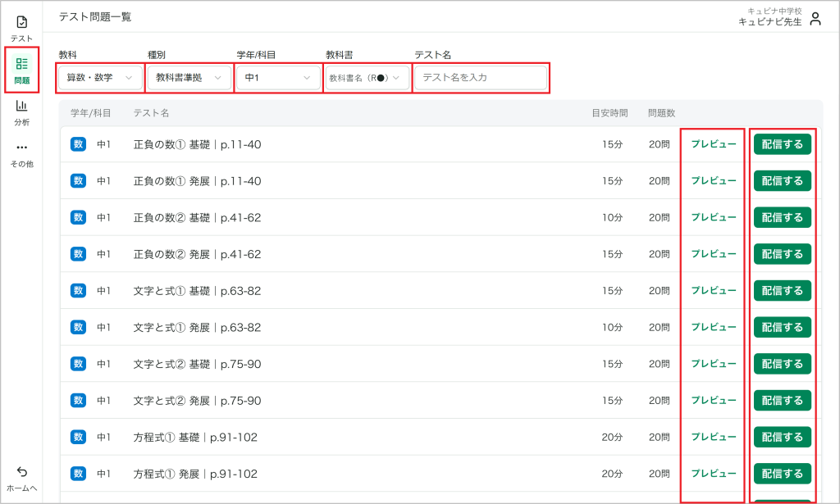Select test name 文字と式② 発展｜p.75-90
This screenshot has height=504, width=840.
pos(197,401)
